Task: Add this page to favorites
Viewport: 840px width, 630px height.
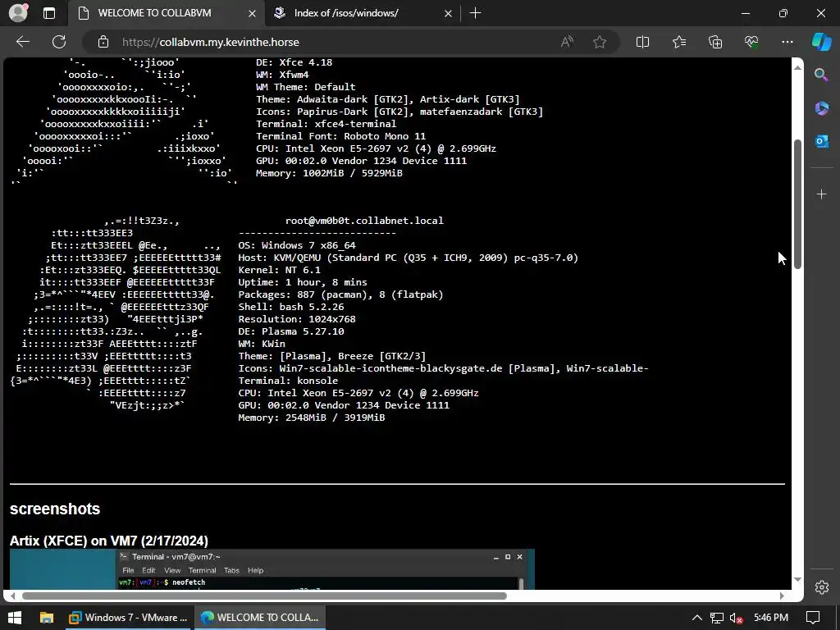Action: tap(600, 42)
